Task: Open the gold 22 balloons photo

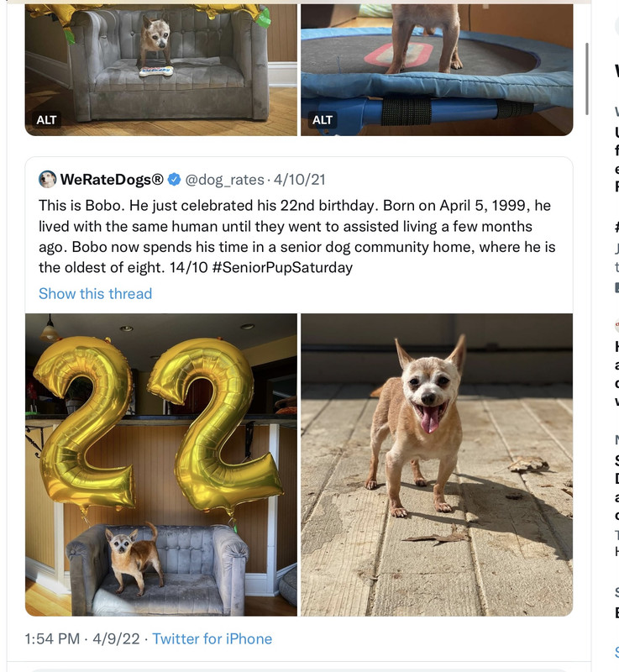Action: pyautogui.click(x=161, y=465)
